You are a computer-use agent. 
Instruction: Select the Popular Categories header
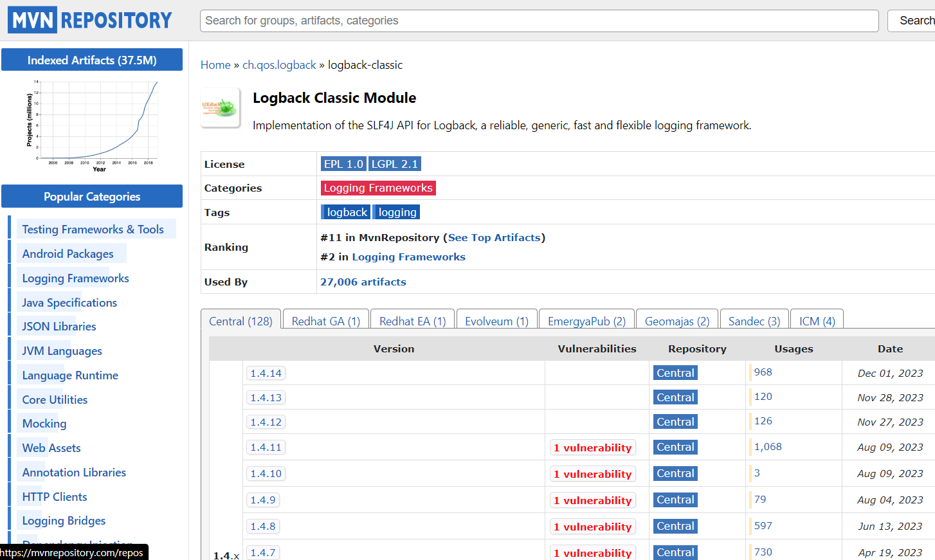point(92,196)
